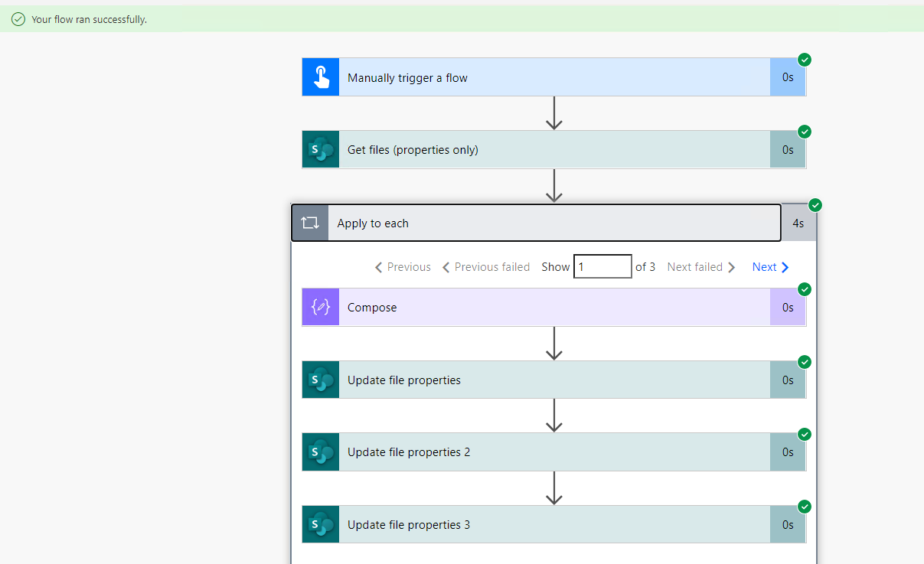Image resolution: width=924 pixels, height=564 pixels.
Task: Click the success banner checkmark icon
Action: 18,19
